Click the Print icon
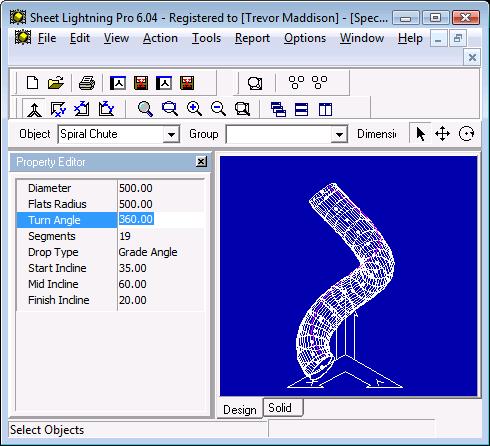The image size is (490, 446). coord(87,83)
